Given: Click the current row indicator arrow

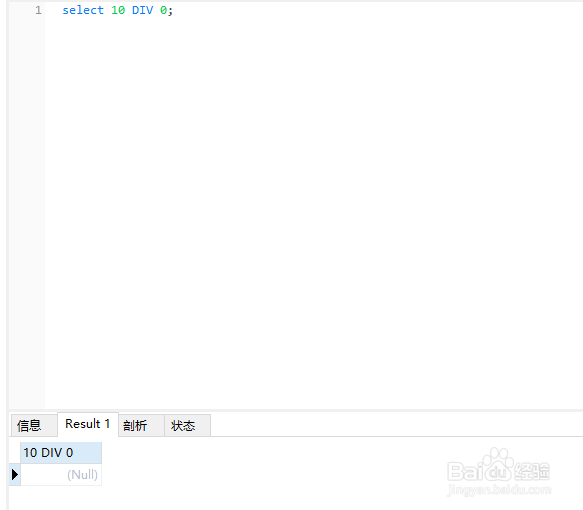Looking at the screenshot, I should click(x=15, y=475).
